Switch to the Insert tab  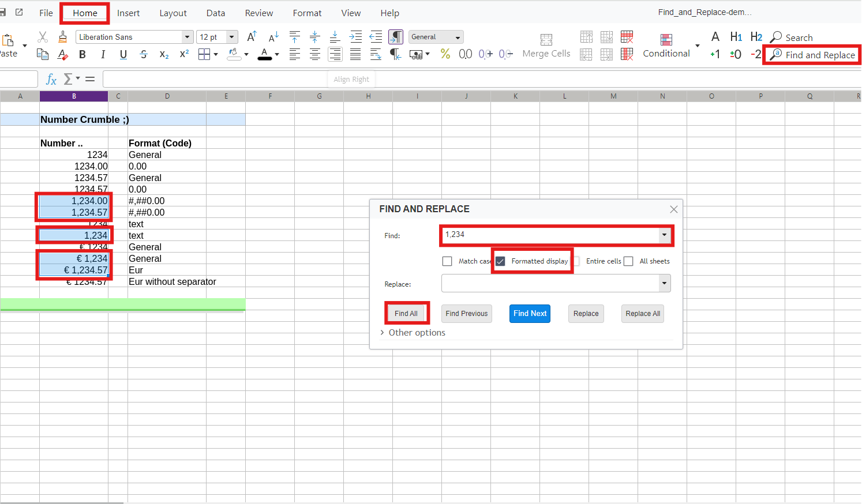[x=128, y=13]
